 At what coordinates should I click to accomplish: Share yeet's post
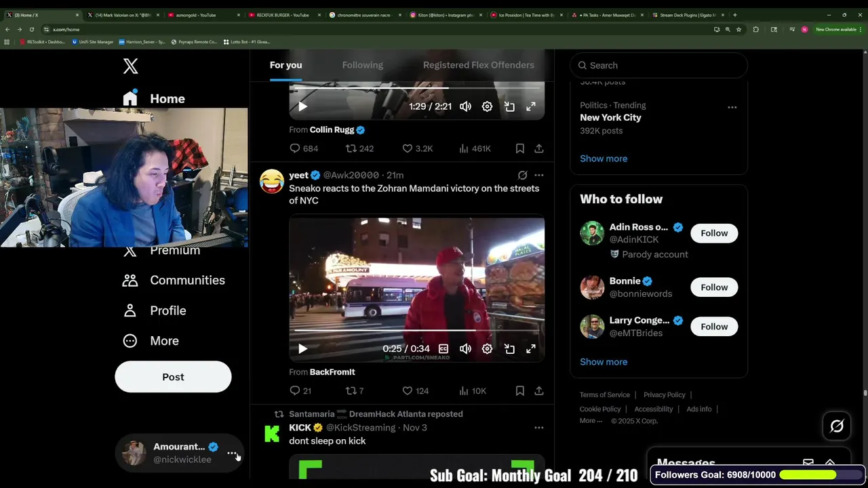point(538,391)
